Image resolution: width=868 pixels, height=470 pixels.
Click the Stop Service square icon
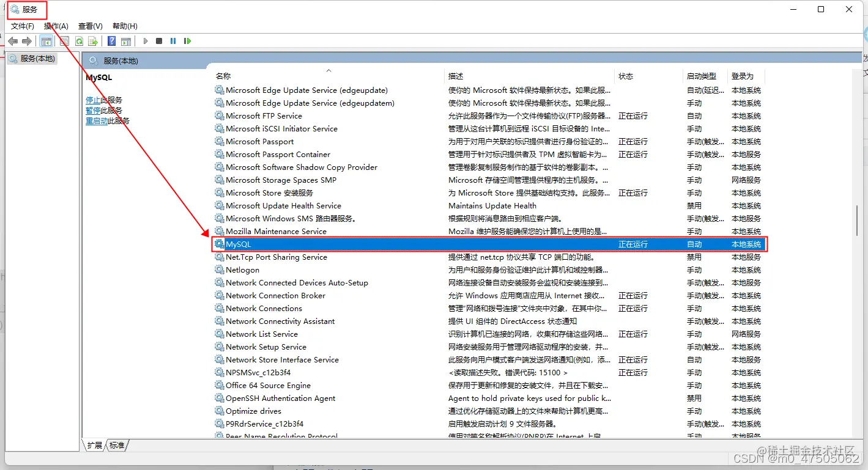point(159,41)
